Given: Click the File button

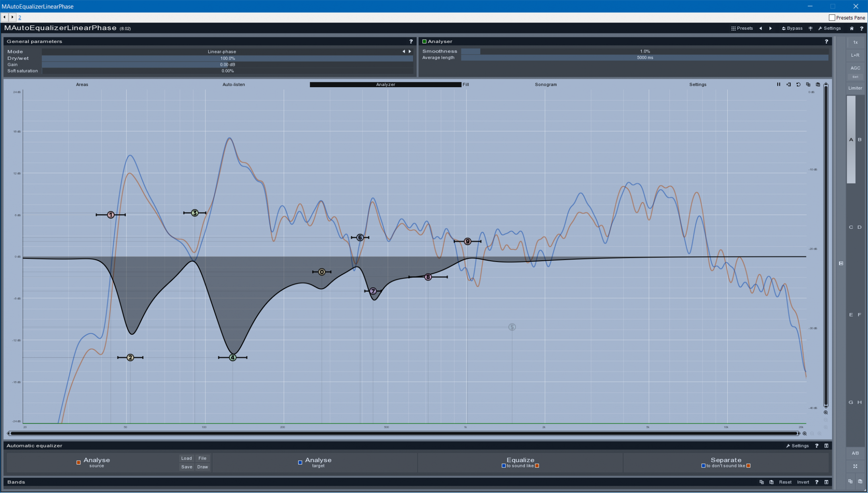Looking at the screenshot, I should [x=203, y=458].
